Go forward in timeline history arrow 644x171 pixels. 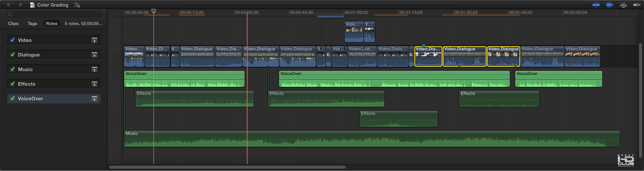click(x=21, y=5)
